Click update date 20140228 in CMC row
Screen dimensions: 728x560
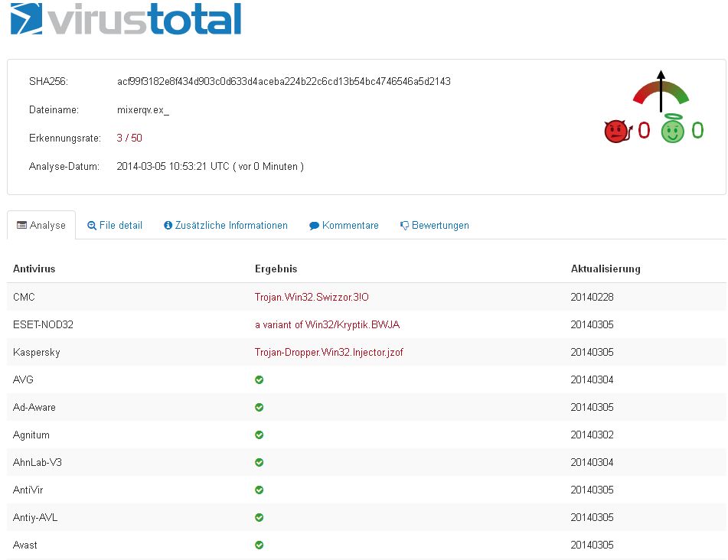[592, 297]
